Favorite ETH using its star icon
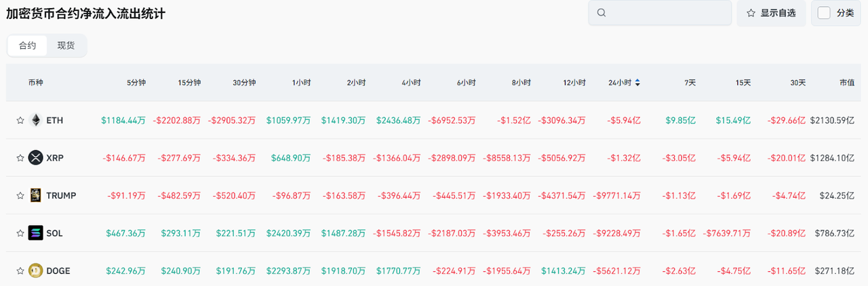The width and height of the screenshot is (868, 286). pyautogui.click(x=20, y=121)
